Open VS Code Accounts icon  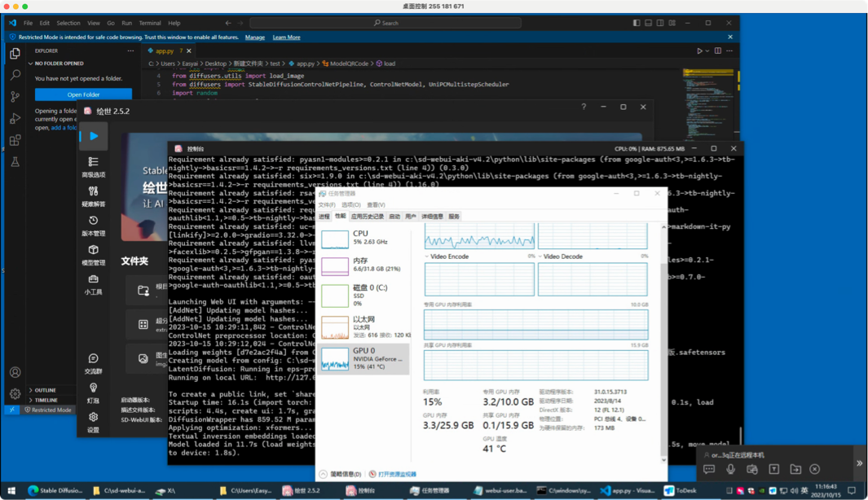click(15, 372)
